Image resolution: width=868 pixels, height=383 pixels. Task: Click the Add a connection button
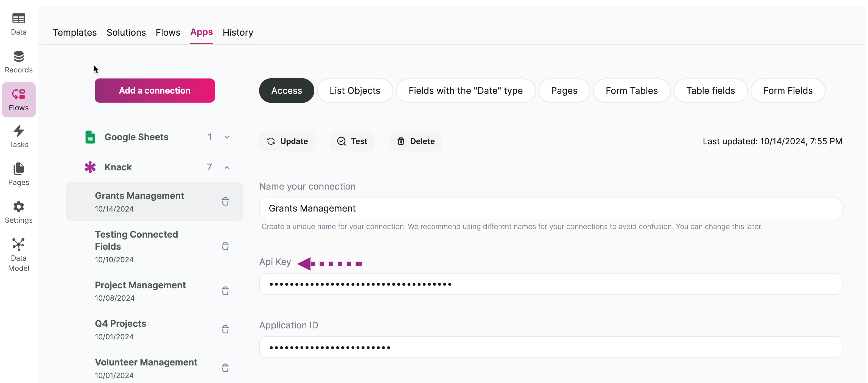154,91
